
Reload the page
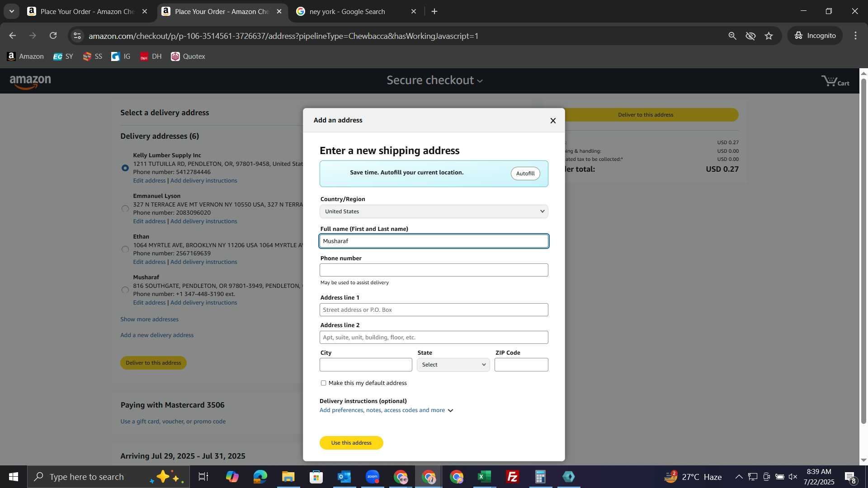click(x=53, y=36)
